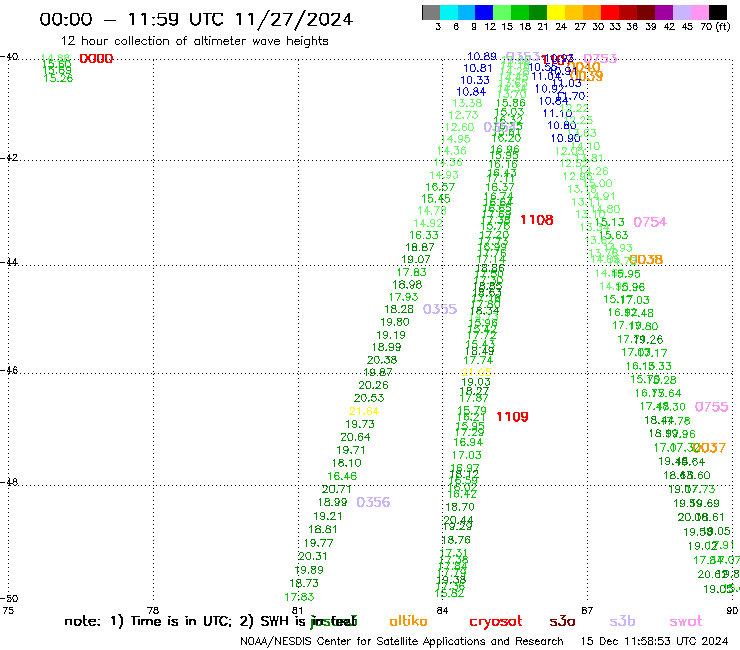This screenshot has height=650, width=740.
Task: Click the 16.46 wave height reading
Action: (342, 477)
